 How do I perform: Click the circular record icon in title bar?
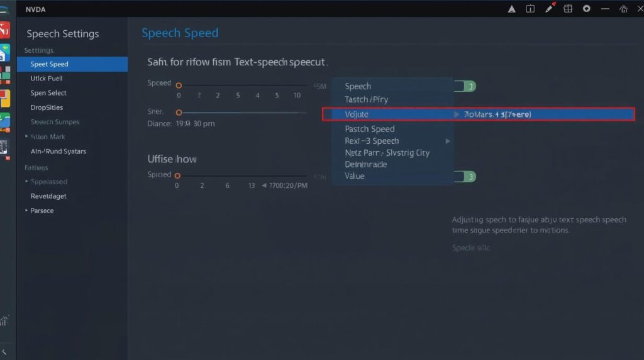point(587,9)
